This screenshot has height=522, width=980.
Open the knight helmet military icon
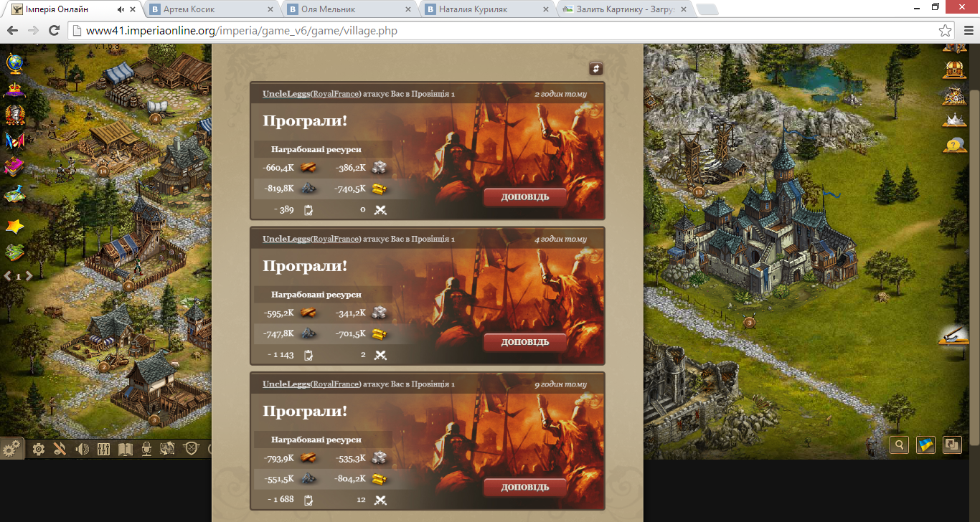point(14,115)
